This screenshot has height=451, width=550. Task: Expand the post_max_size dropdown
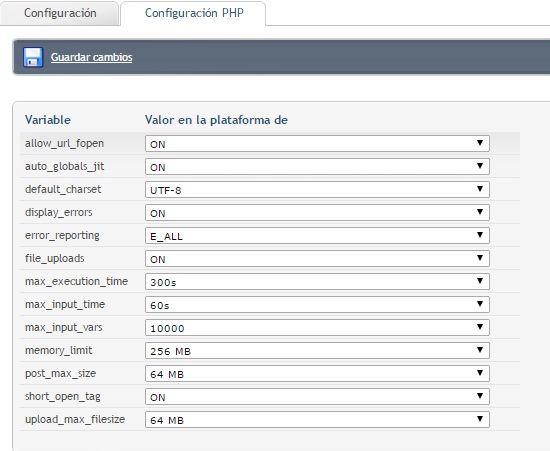(x=317, y=373)
